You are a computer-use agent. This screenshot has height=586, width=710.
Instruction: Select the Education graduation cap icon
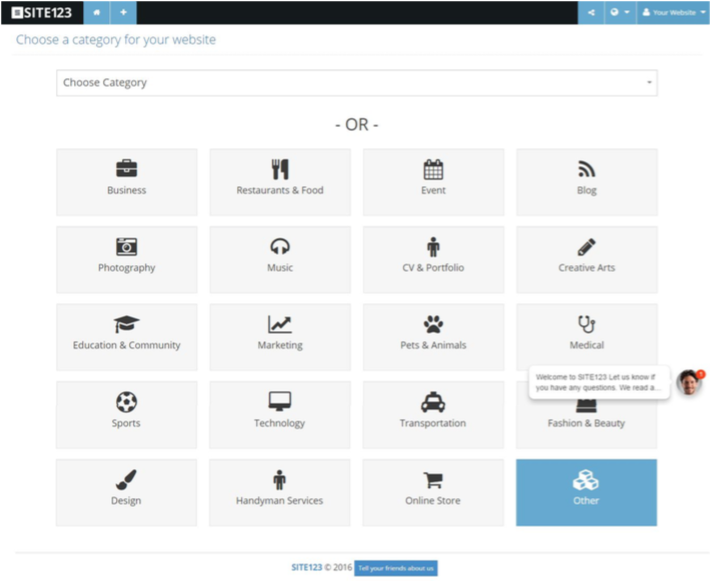[x=126, y=324]
